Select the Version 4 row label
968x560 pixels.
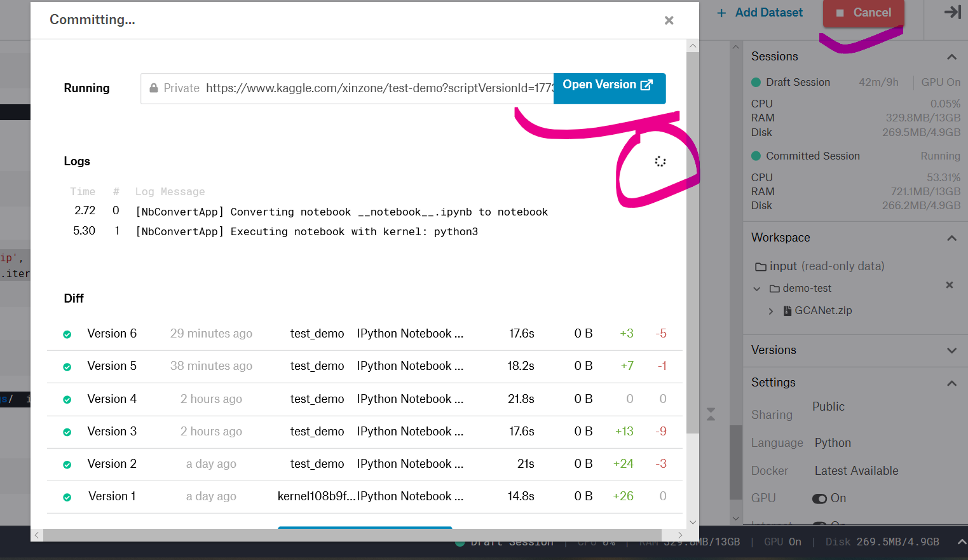(112, 399)
